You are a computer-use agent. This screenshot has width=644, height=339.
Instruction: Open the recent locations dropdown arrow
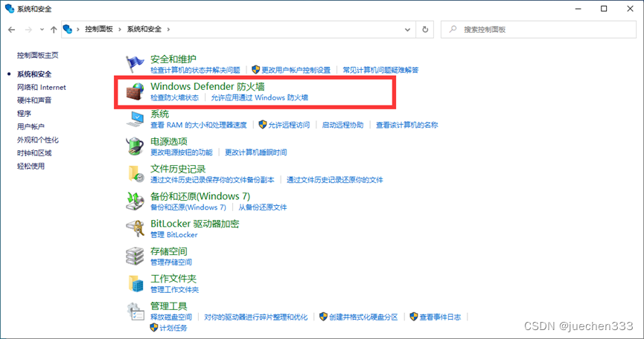(42, 30)
